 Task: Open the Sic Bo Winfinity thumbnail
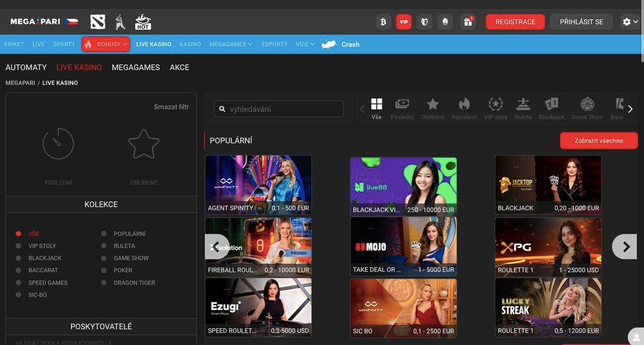[403, 308]
